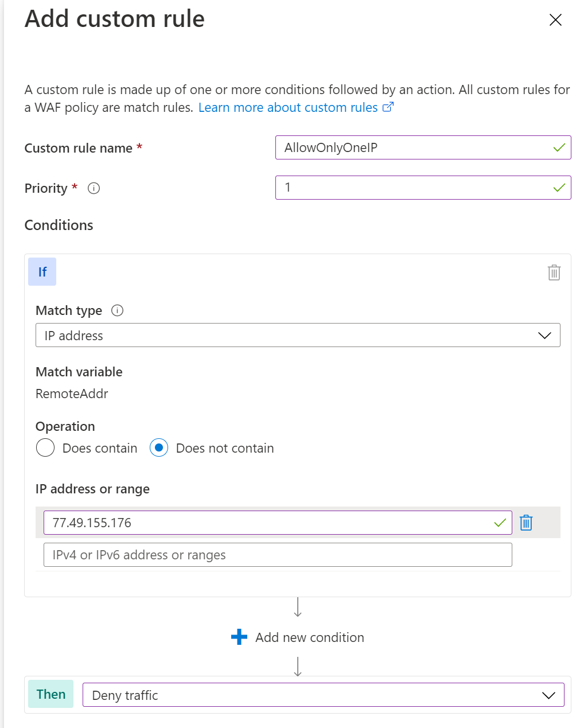Open the Match type info tooltip icon

point(117,310)
